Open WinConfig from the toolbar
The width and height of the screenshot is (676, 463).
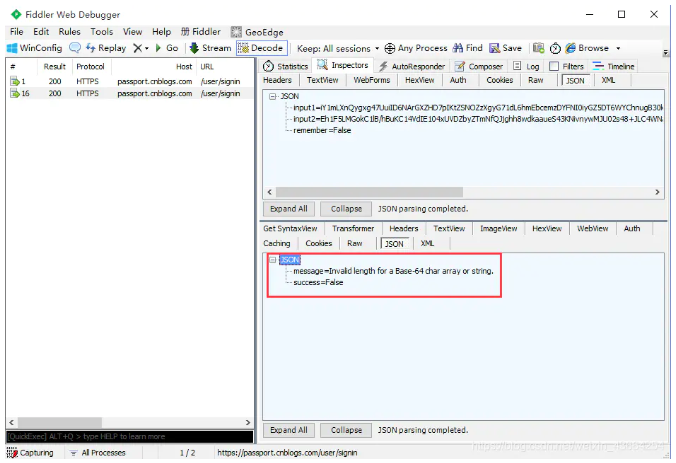tap(34, 48)
